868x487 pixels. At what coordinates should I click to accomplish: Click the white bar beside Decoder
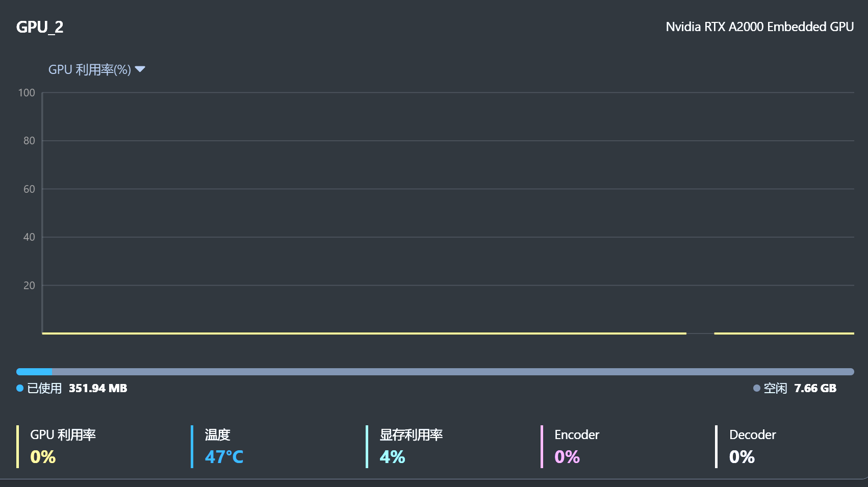pyautogui.click(x=717, y=446)
